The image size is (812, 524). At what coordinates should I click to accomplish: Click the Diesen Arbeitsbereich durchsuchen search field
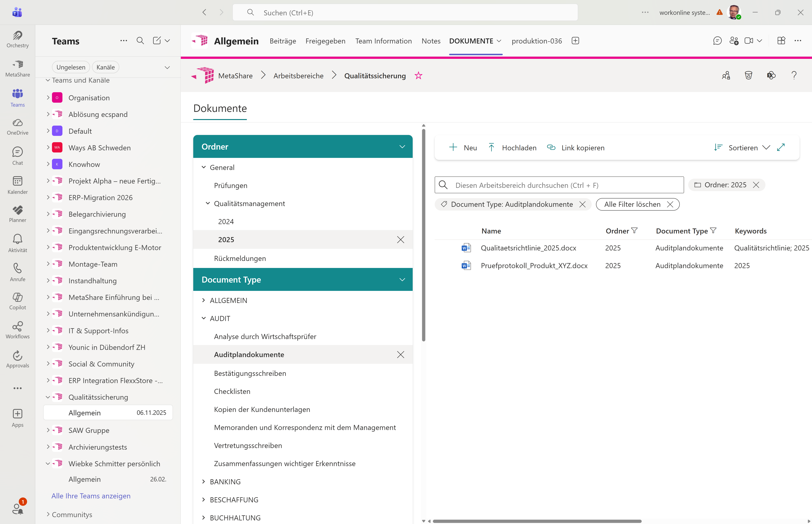pyautogui.click(x=565, y=185)
